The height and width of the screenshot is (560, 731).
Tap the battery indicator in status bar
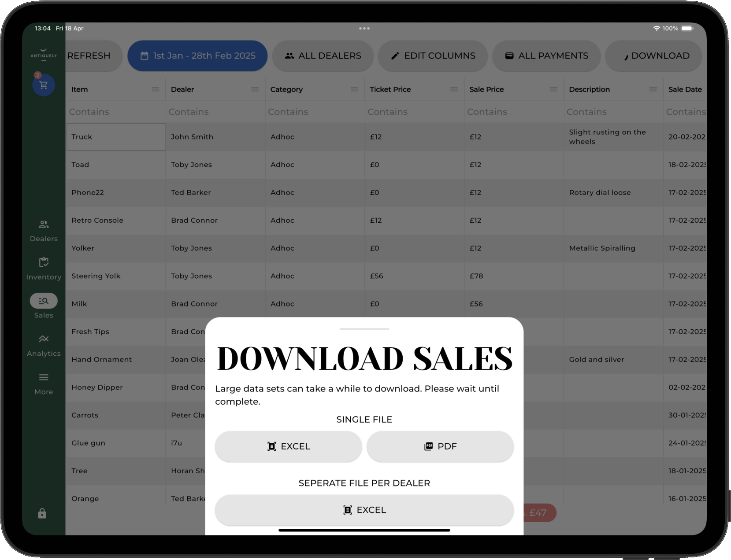687,28
